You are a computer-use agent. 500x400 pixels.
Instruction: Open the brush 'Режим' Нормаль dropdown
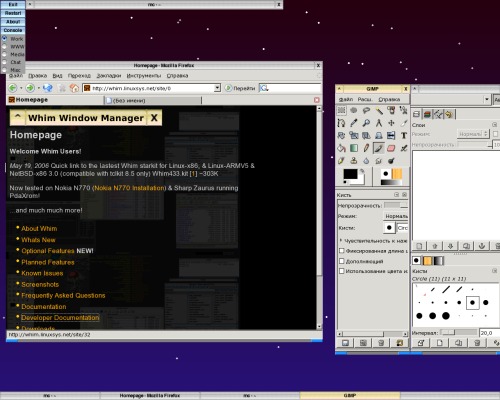coord(396,216)
